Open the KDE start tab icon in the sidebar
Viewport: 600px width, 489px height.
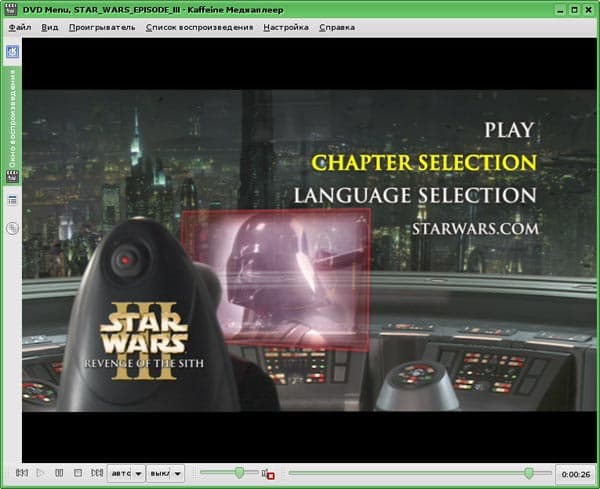(12, 52)
